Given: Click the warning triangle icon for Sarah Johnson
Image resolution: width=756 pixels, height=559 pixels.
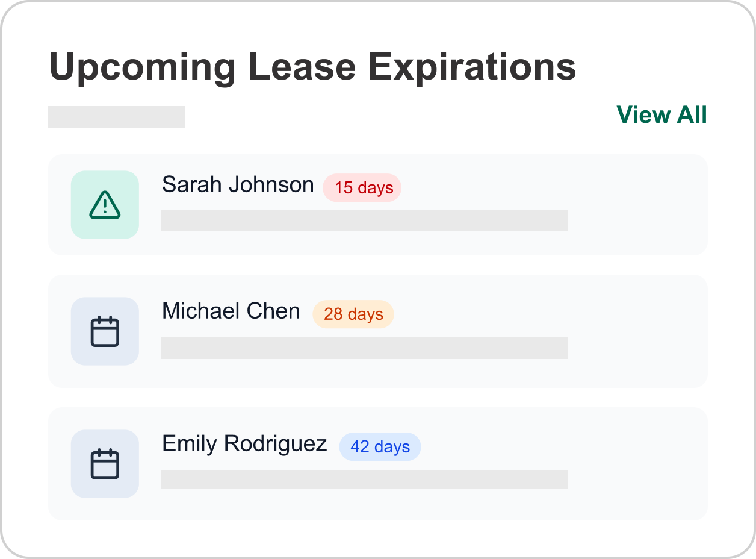Looking at the screenshot, I should (x=105, y=205).
